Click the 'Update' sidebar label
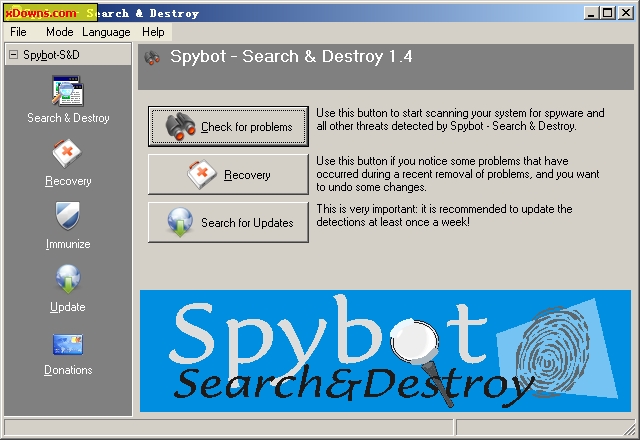 (x=68, y=307)
